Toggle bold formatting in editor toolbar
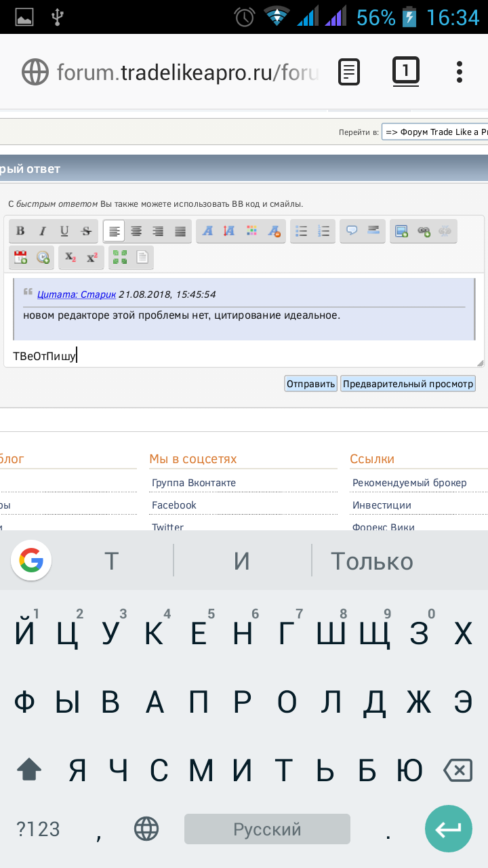 (x=20, y=231)
